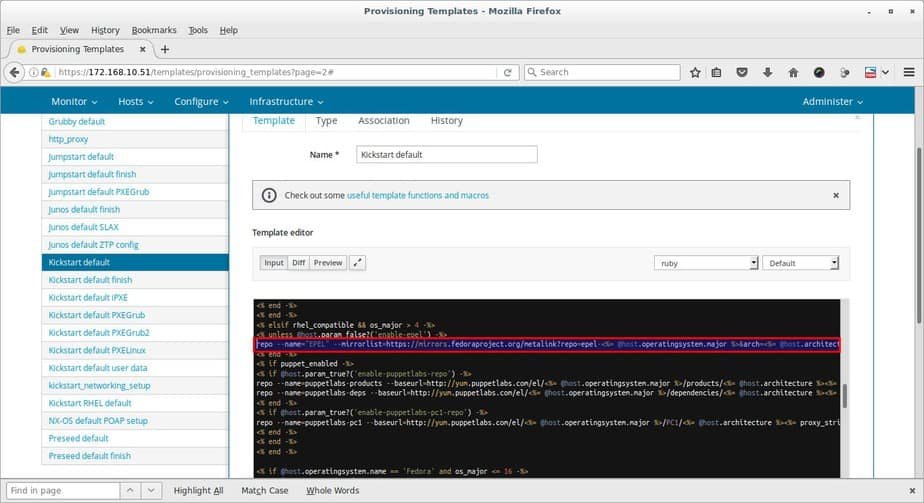Expand the Monitor menu
Screen dimensions: 924x503
pyautogui.click(x=74, y=101)
